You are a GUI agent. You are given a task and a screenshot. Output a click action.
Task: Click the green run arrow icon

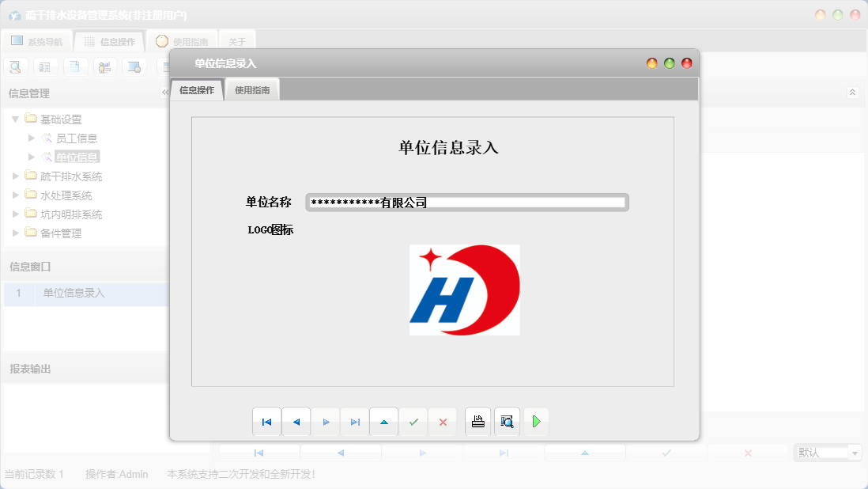536,421
